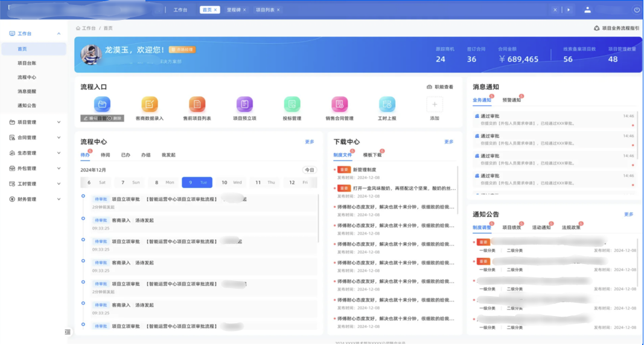Select date 7 Sun in calendar strip
644x345 pixels.
[x=130, y=182]
